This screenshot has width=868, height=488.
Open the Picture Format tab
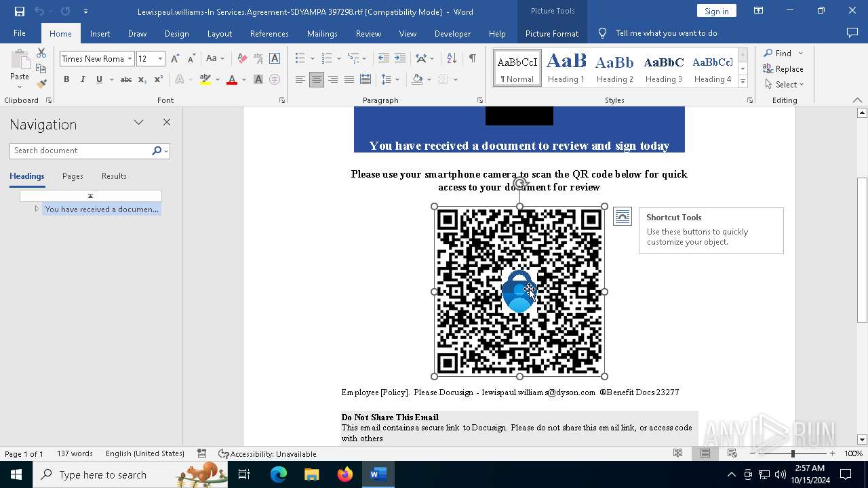click(x=552, y=34)
